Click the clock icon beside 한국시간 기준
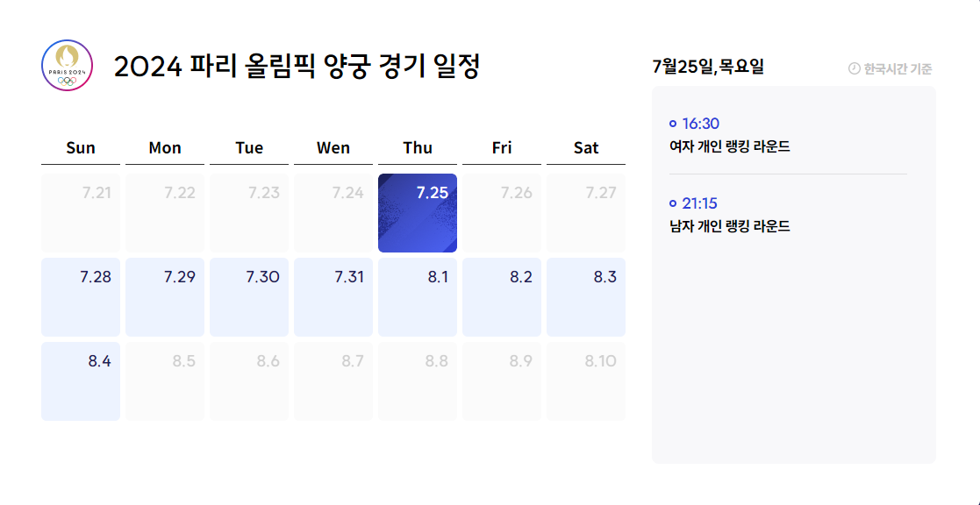This screenshot has width=980, height=505. point(851,67)
